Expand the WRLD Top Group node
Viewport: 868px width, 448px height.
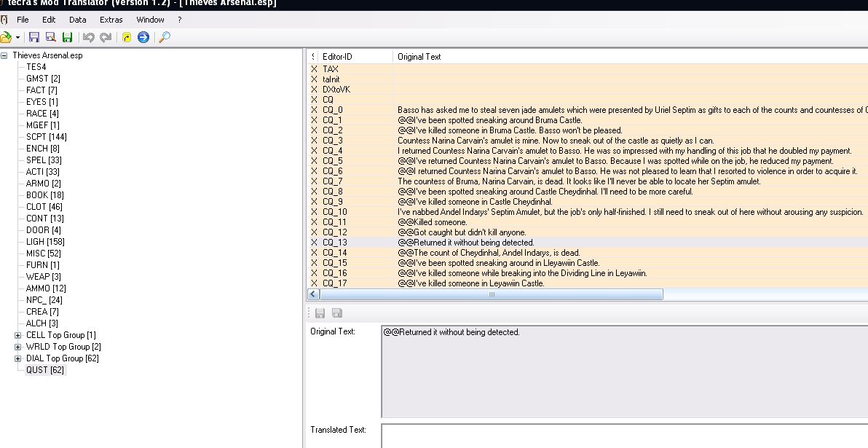click(17, 347)
